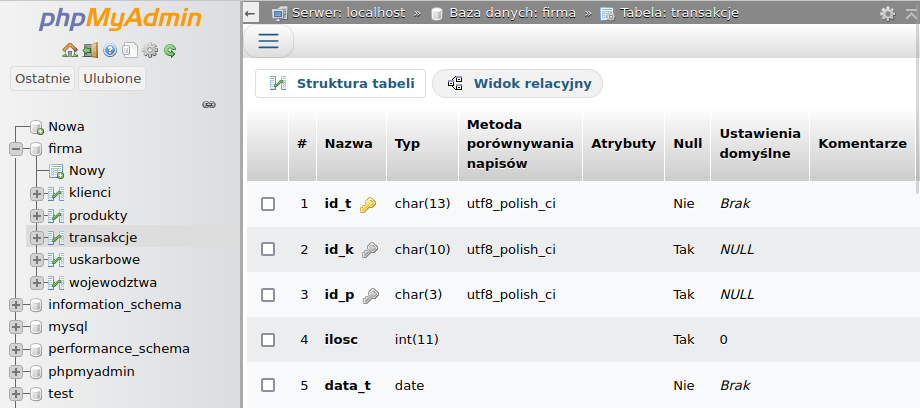Tick the checkbox for ilosc row
The image size is (920, 408).
click(x=268, y=340)
